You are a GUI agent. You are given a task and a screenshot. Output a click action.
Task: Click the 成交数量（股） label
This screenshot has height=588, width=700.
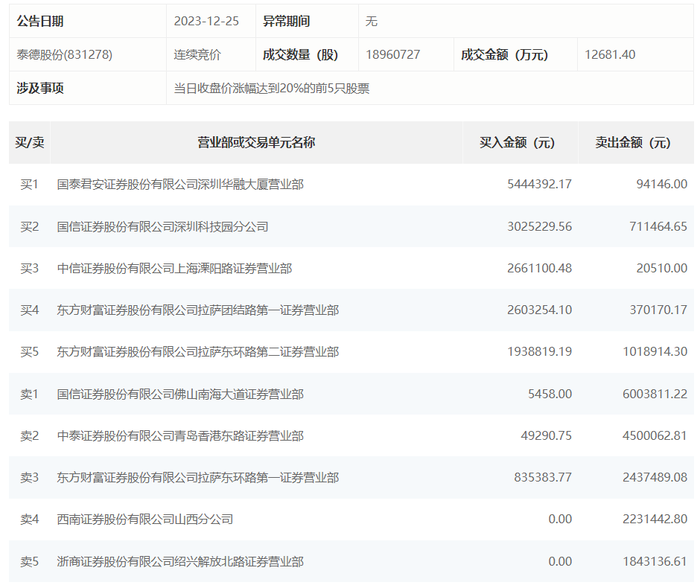click(300, 54)
